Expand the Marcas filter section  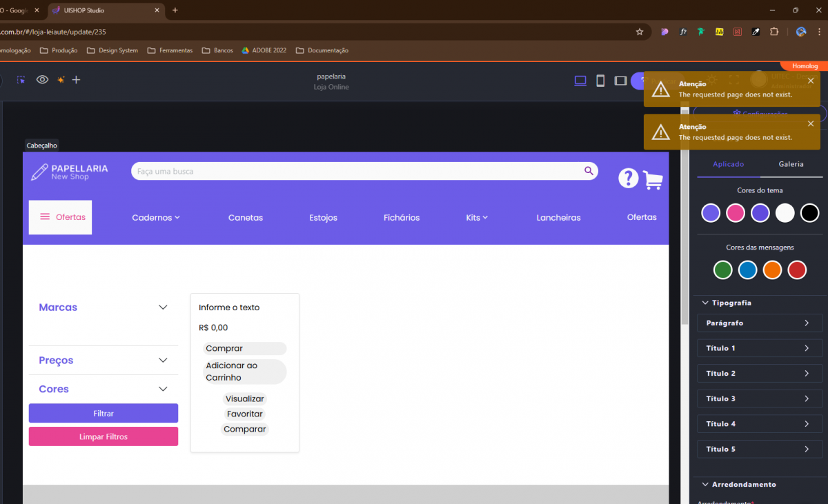coord(163,308)
